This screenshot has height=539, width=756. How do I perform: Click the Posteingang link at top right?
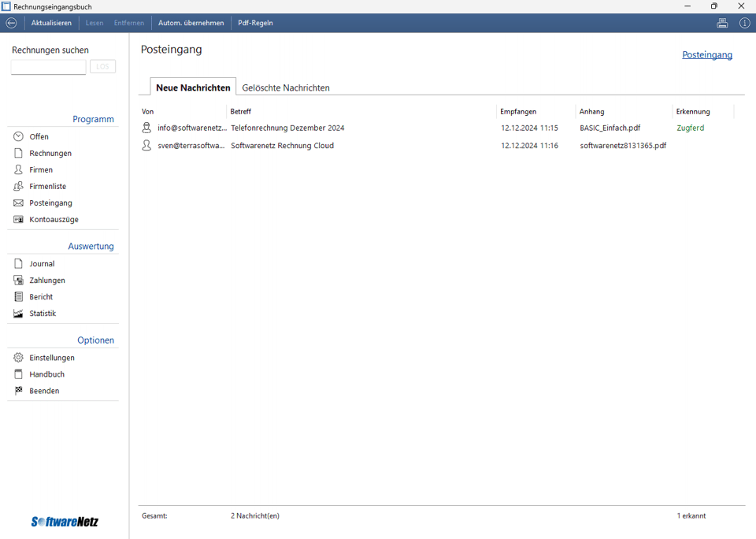[706, 55]
